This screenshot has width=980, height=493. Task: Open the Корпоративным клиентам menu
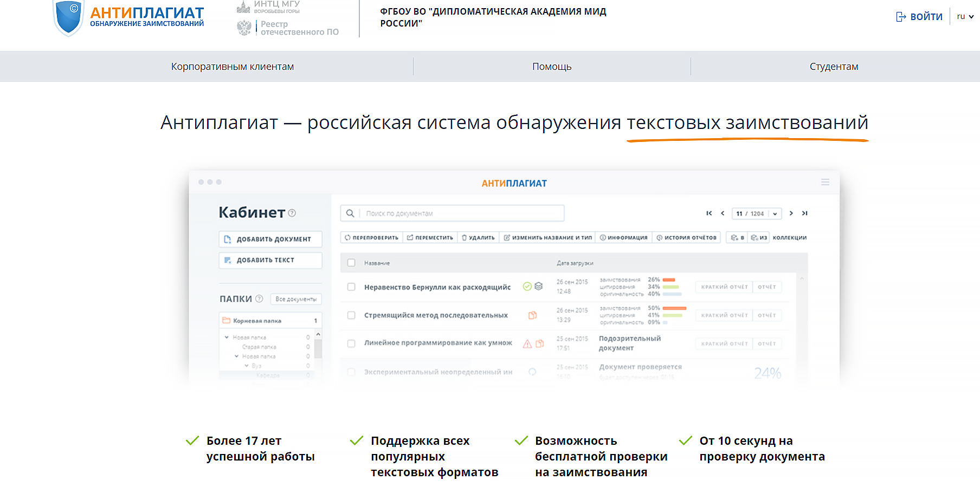pos(233,67)
